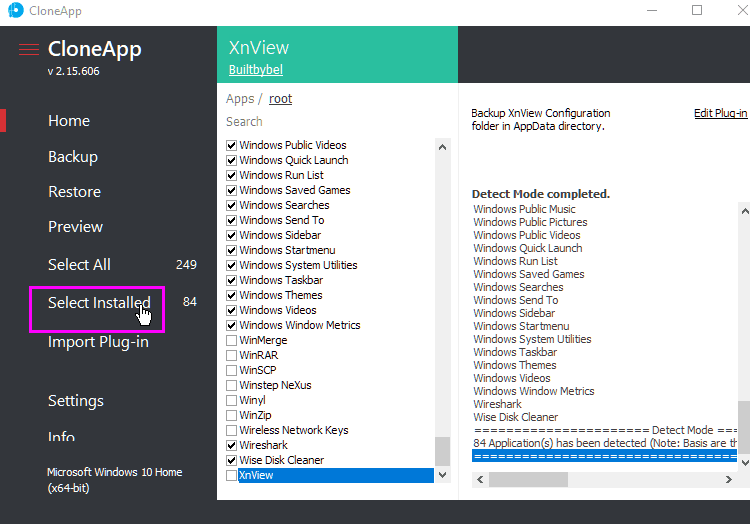Open the Restore section

click(x=75, y=192)
